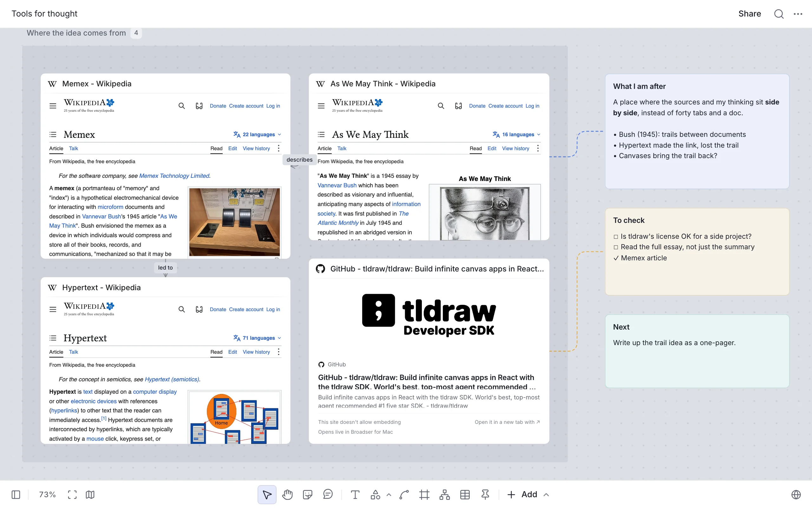Select the Text tool
Viewport: 812px width, 508px height.
click(x=355, y=495)
